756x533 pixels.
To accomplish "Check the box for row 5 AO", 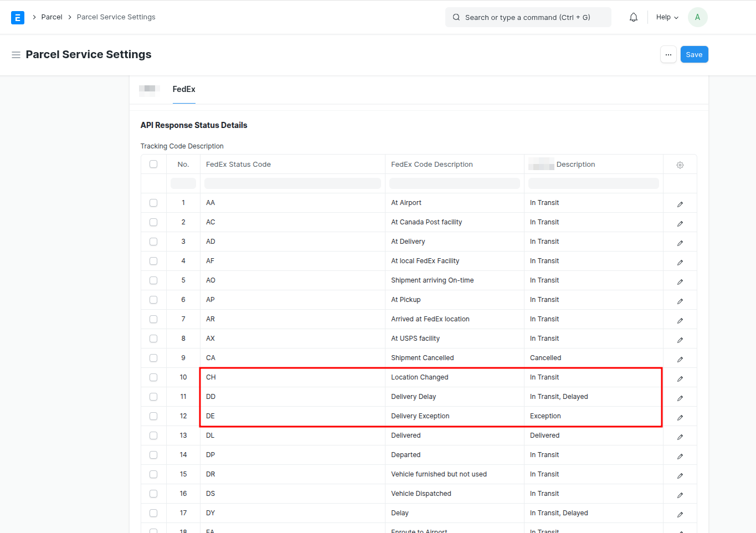I will (x=153, y=280).
